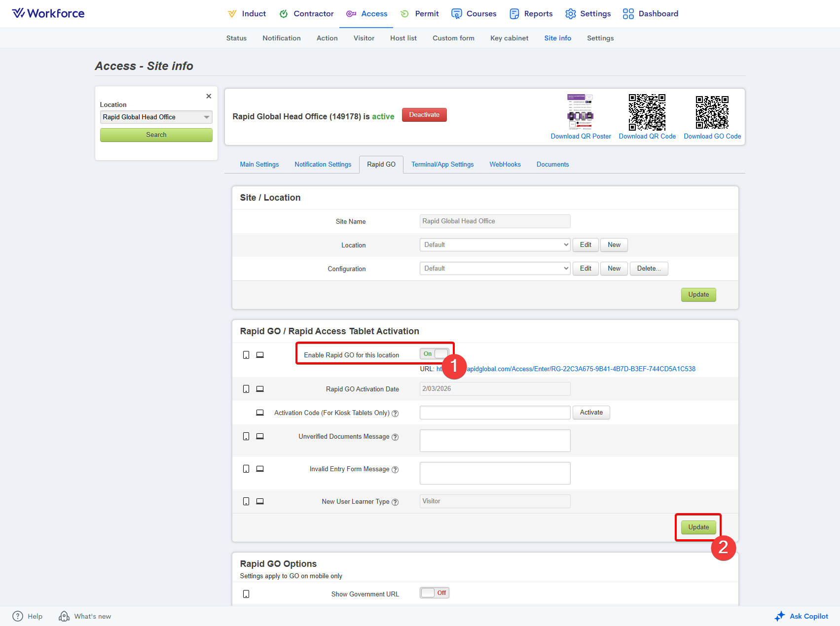Toggle Enable Rapid GO for this location
Image resolution: width=840 pixels, height=626 pixels.
pyautogui.click(x=434, y=354)
